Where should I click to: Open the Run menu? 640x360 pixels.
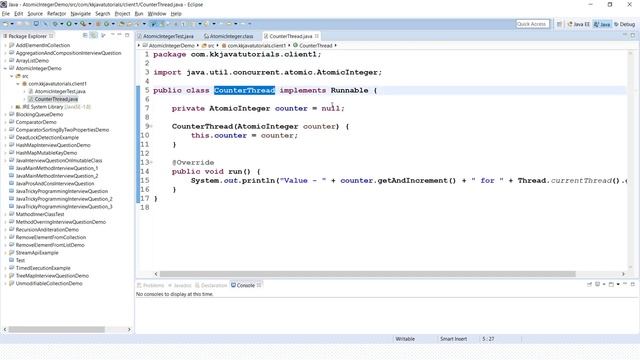pos(139,13)
